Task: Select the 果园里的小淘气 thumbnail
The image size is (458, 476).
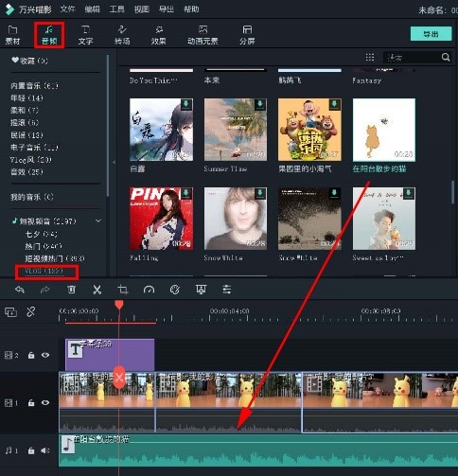Action: tap(309, 130)
